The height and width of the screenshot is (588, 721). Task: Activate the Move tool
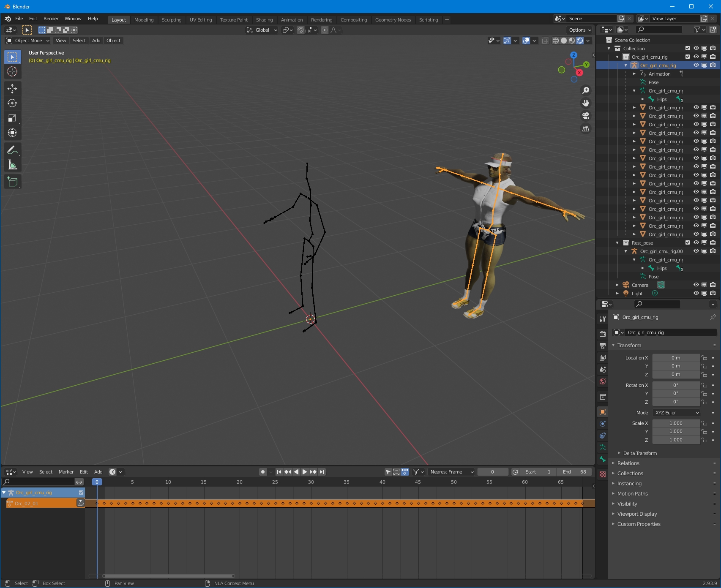[x=12, y=88]
